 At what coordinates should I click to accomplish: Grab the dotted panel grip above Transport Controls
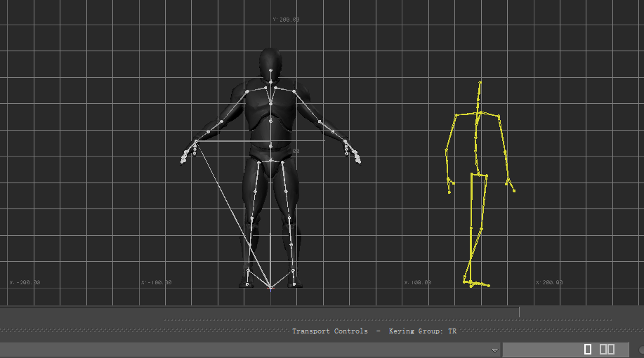coord(386,321)
